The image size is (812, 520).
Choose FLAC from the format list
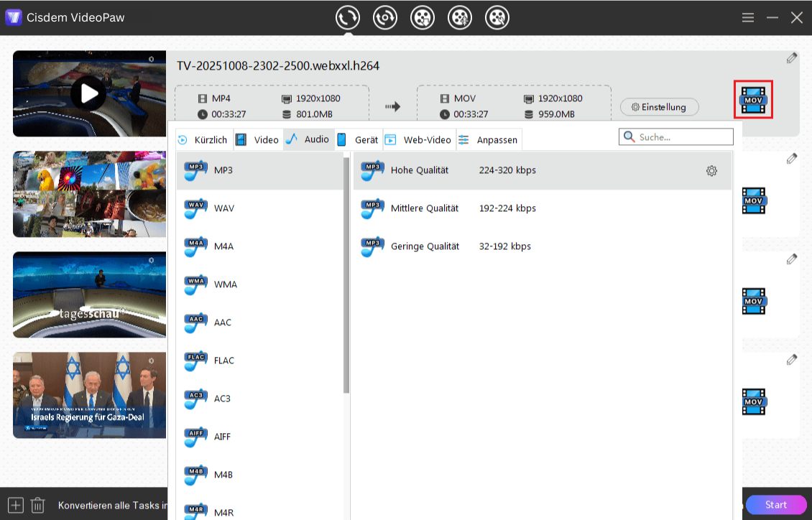coord(223,361)
